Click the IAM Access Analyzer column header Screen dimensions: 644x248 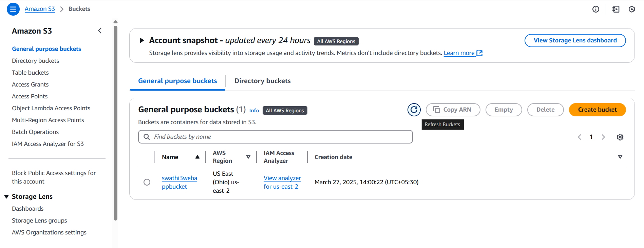coord(279,157)
